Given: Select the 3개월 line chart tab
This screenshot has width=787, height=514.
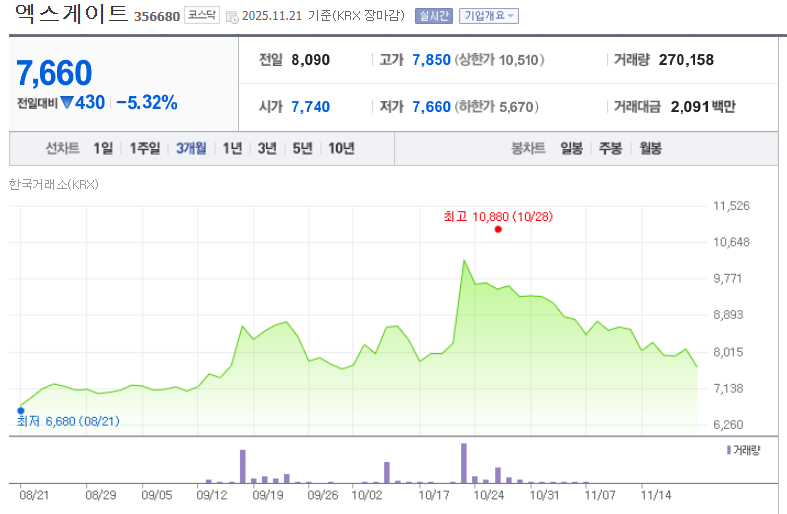Looking at the screenshot, I should point(191,148).
